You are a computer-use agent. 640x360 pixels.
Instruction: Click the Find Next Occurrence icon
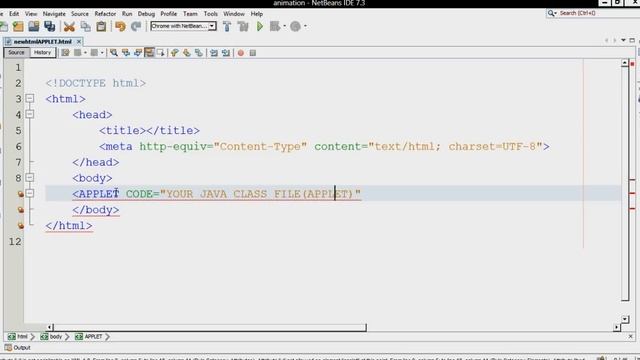click(138, 53)
